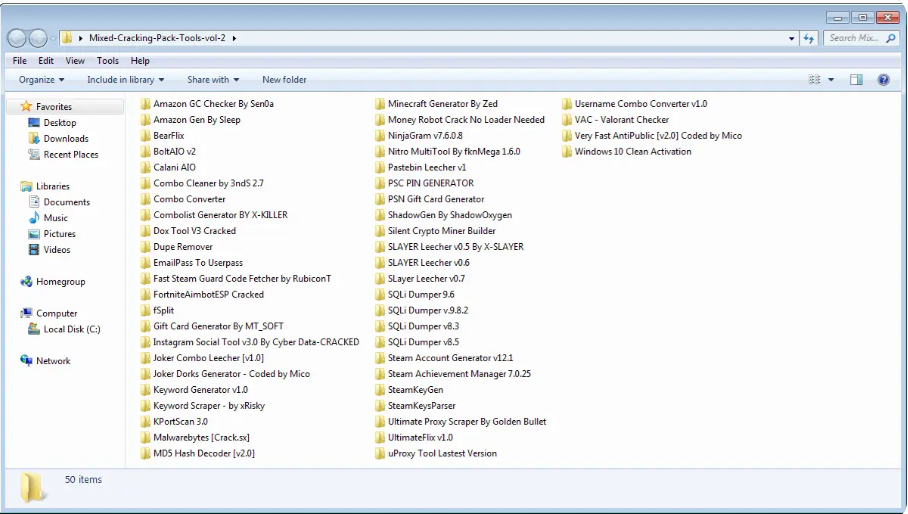Open the View menu
Image resolution: width=908 pixels, height=514 pixels.
pos(75,61)
